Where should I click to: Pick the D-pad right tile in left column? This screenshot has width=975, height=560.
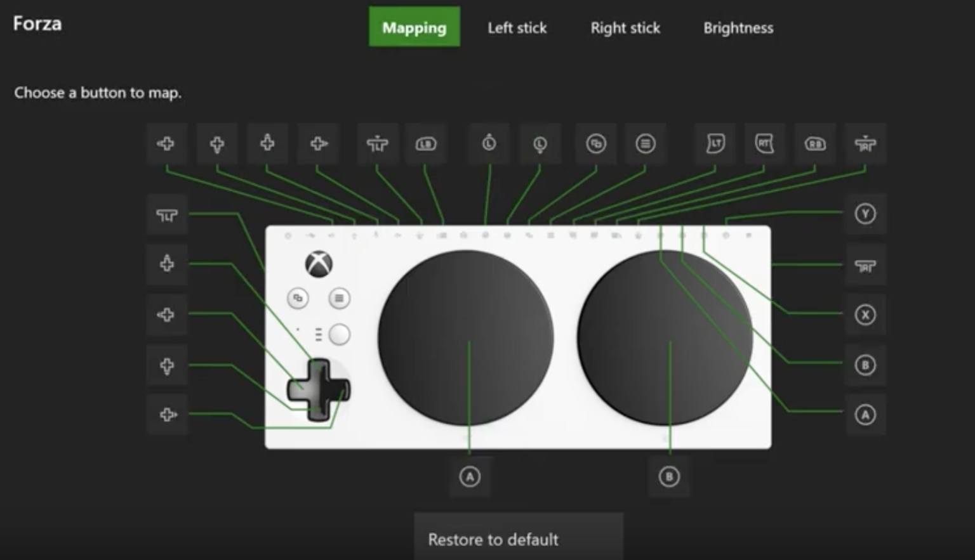167,415
